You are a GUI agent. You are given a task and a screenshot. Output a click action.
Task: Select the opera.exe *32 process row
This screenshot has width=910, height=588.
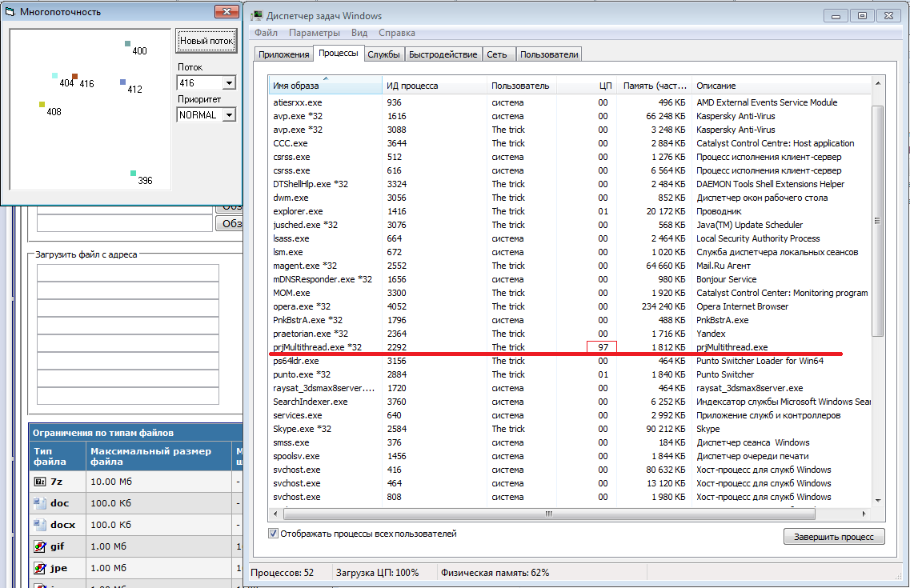[x=570, y=306]
